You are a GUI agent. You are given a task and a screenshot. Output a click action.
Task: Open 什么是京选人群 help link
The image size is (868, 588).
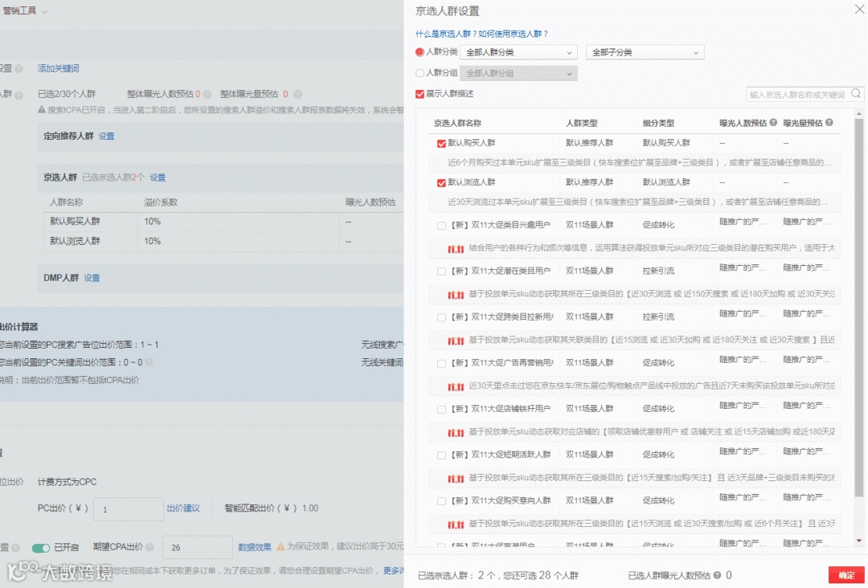(447, 34)
